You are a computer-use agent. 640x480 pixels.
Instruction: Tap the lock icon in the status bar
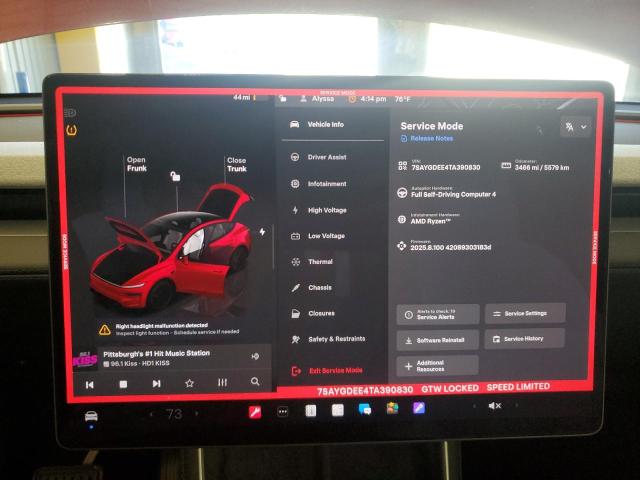[x=282, y=98]
